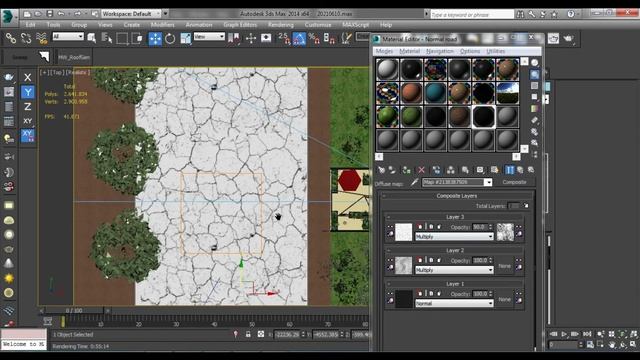Toggle the 2.5D Snaps button
This screenshot has width=640, height=360.
pos(284,38)
